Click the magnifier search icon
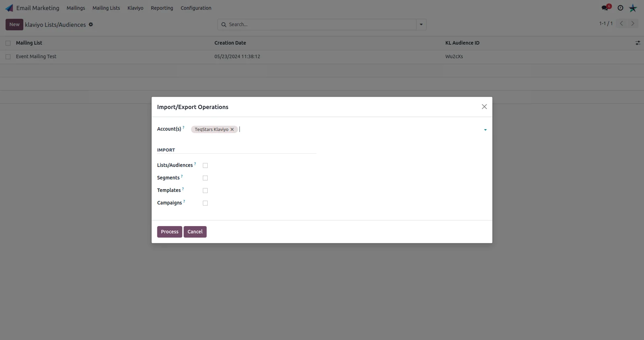The image size is (644, 340). (224, 25)
